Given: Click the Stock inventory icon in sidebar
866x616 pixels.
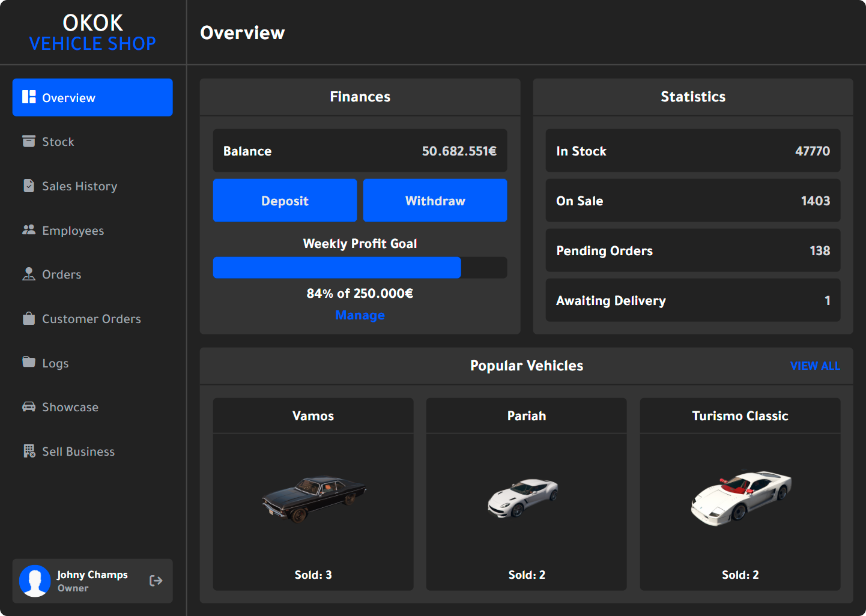Looking at the screenshot, I should point(29,141).
